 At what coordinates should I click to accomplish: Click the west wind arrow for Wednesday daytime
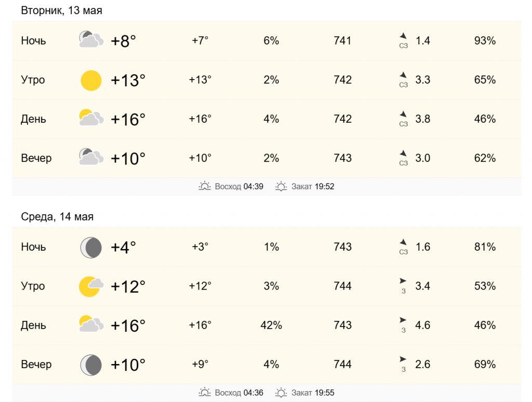403,320
